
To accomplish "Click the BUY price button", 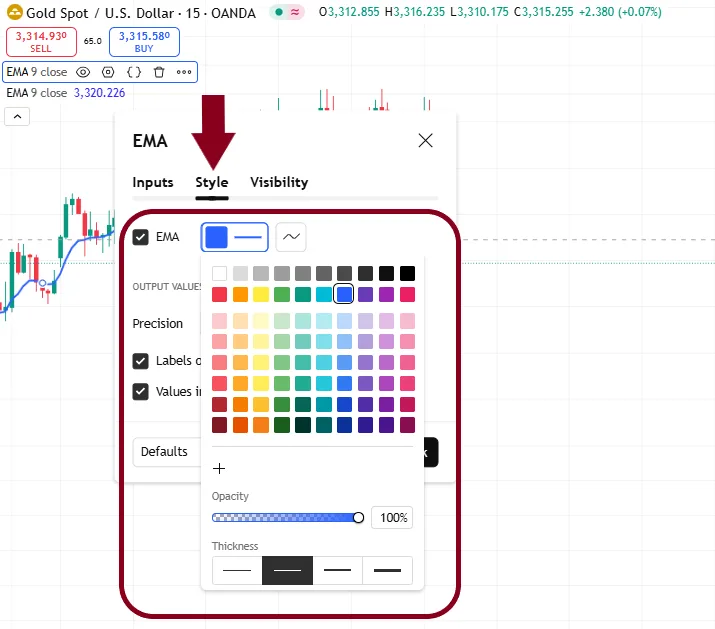I will coord(144,42).
